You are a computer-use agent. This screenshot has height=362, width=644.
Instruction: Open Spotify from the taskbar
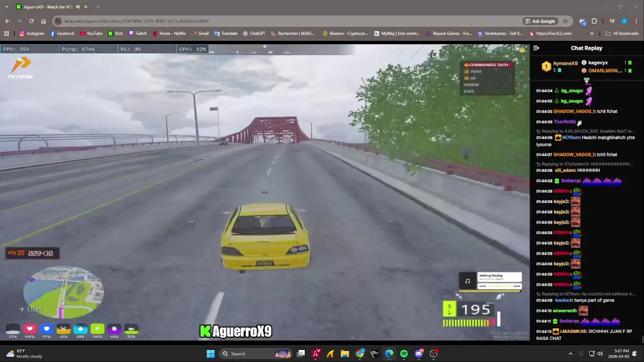pyautogui.click(x=404, y=353)
